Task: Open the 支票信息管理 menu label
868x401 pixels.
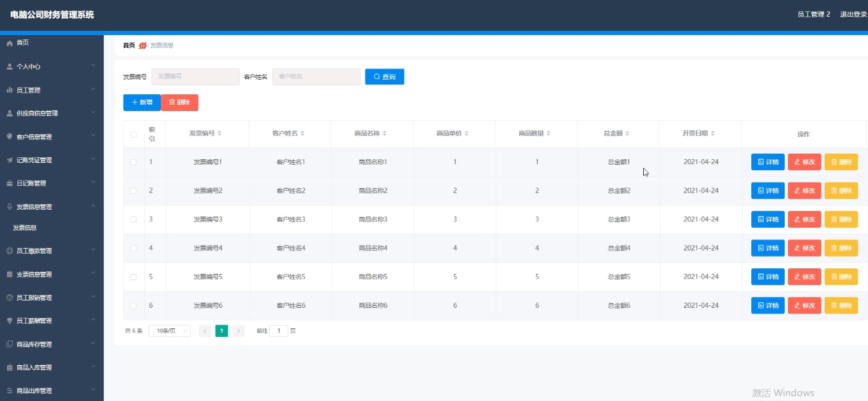Action: pyautogui.click(x=34, y=275)
